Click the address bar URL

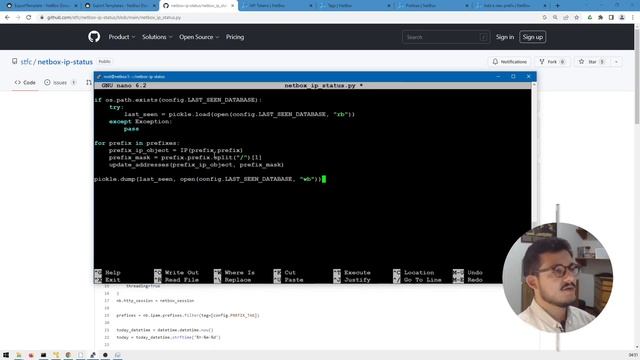[114, 18]
